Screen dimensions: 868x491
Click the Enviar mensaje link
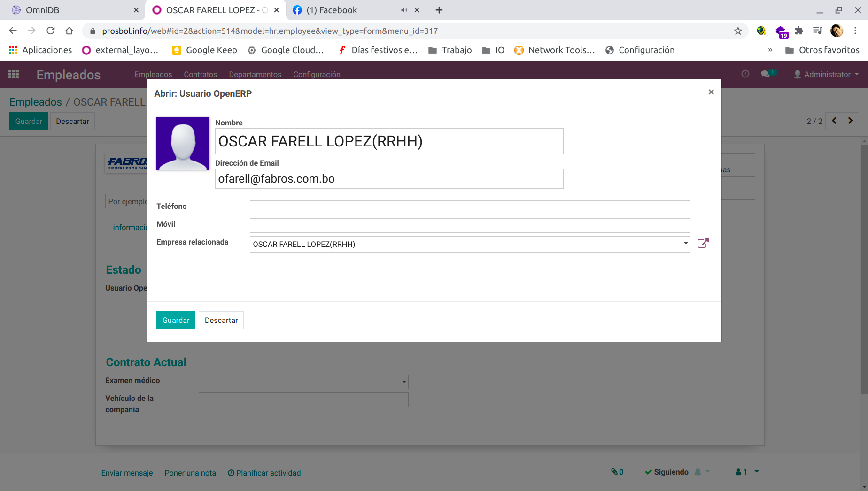[127, 473]
